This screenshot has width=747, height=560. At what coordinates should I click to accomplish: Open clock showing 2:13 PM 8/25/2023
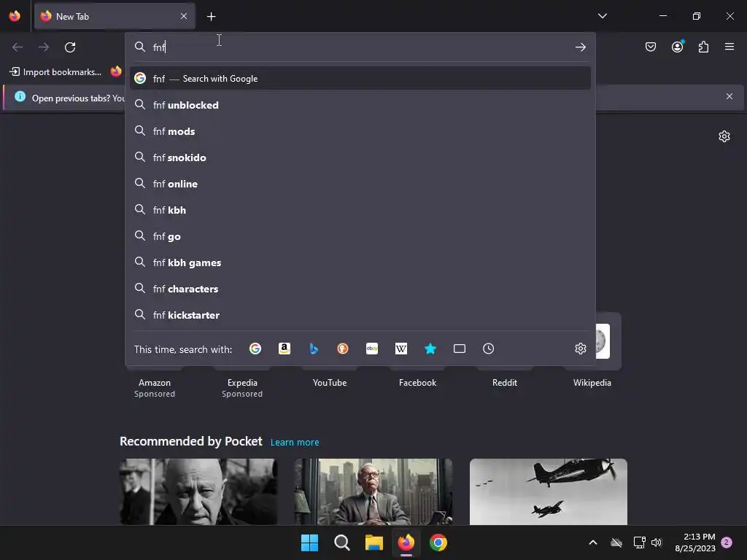(695, 542)
